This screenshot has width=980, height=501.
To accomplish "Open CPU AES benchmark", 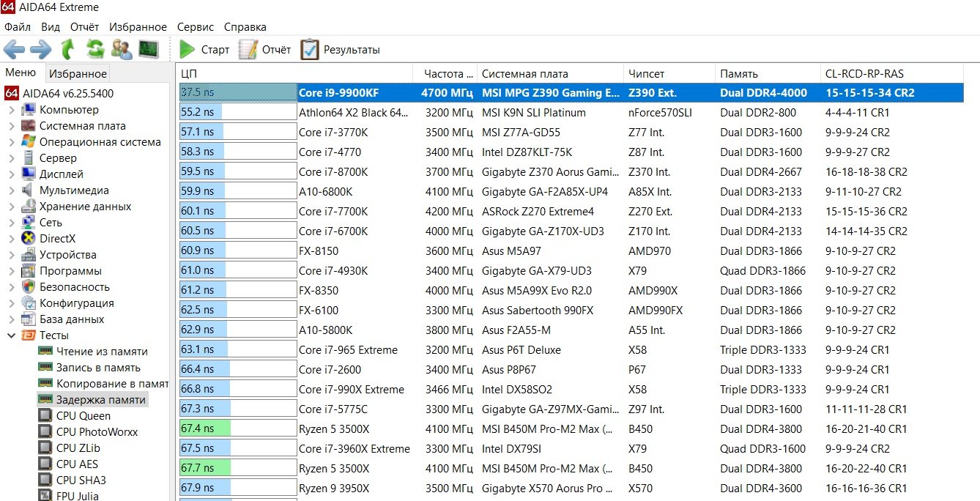I will tap(77, 464).
